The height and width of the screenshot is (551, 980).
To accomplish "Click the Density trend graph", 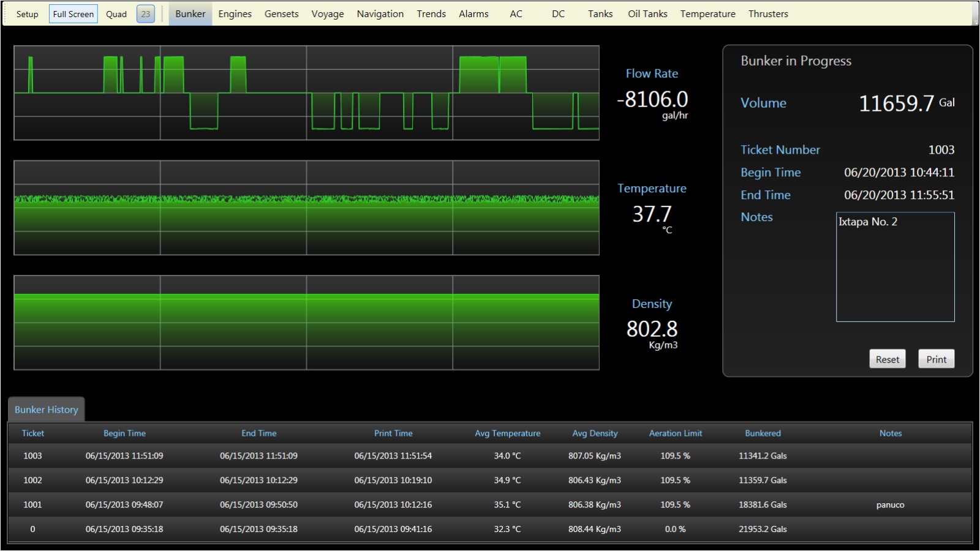I will coord(306,323).
